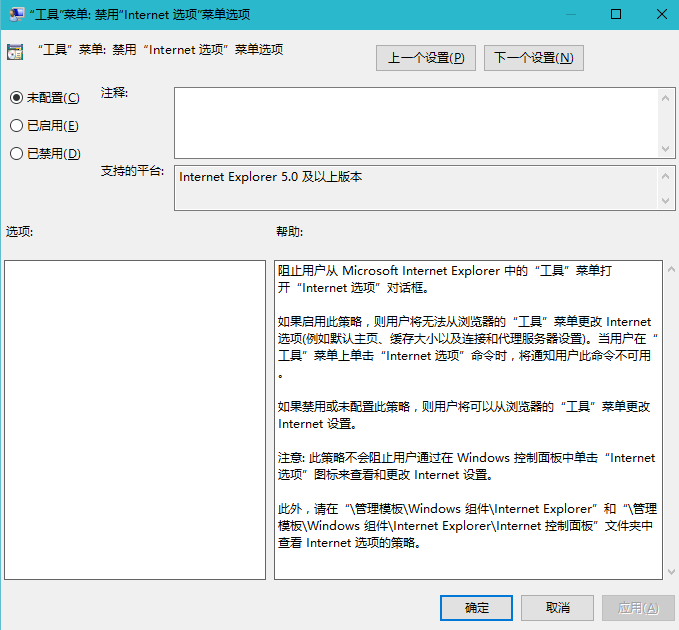Click the 支持的平台 text showing Internet Explorer 5.0
679x630 pixels.
[x=270, y=177]
